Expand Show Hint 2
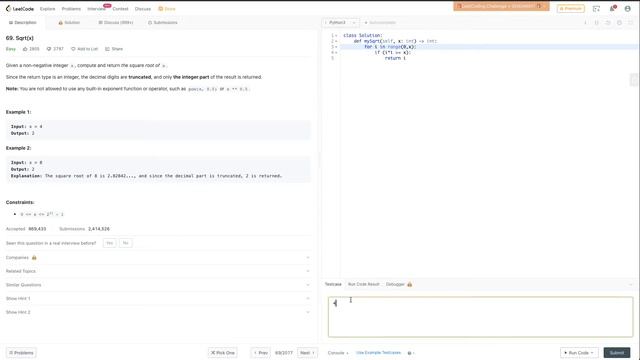Image resolution: width=640 pixels, height=360 pixels. coord(158,312)
